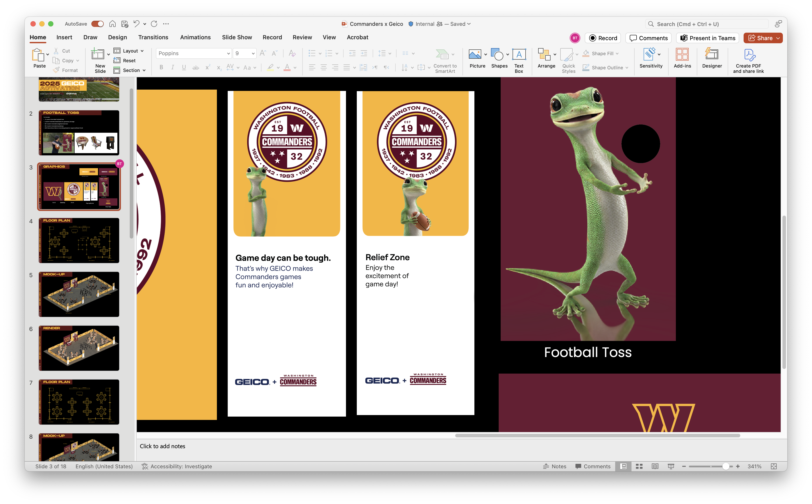Screen dimensions: 812x504
Task: Open the Slide Show tab
Action: [237, 37]
